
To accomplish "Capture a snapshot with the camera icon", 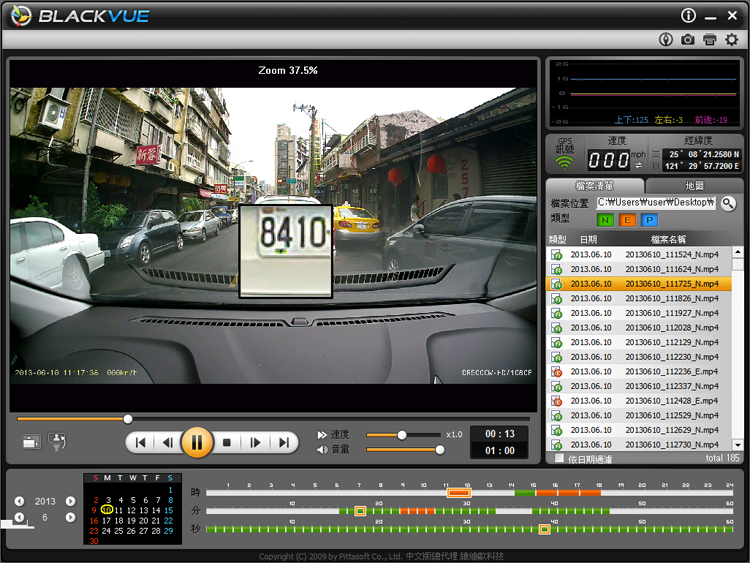I will coord(688,39).
